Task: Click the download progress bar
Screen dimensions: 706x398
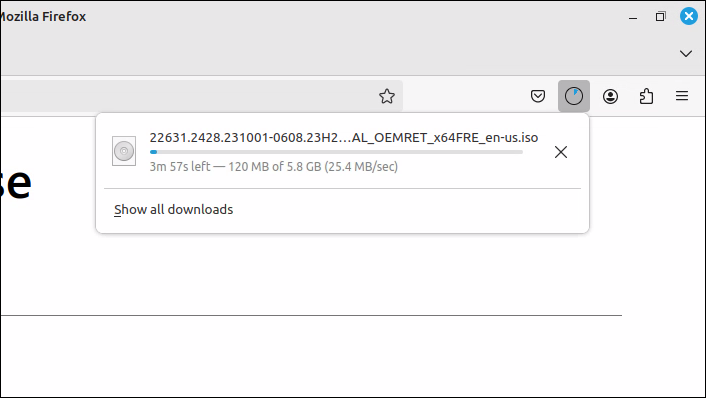Action: click(x=336, y=152)
